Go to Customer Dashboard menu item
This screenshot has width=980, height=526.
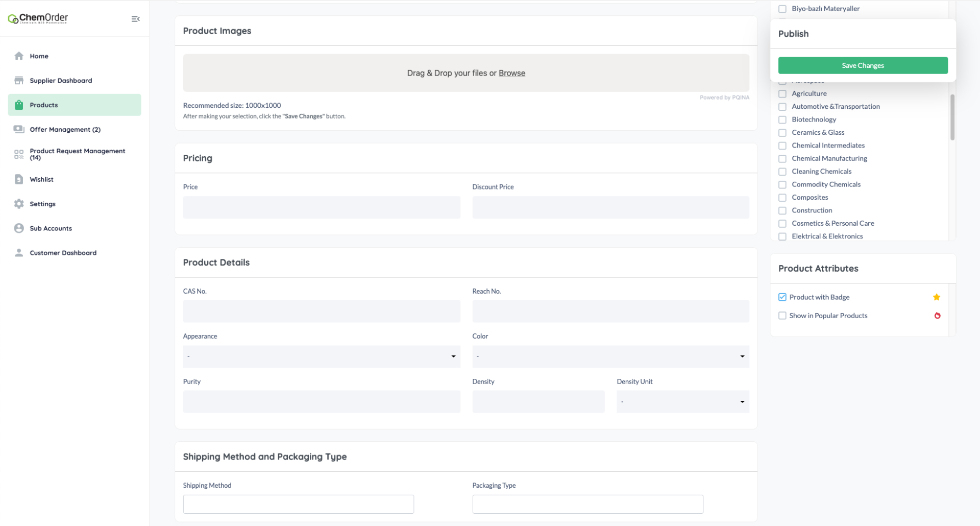[63, 253]
